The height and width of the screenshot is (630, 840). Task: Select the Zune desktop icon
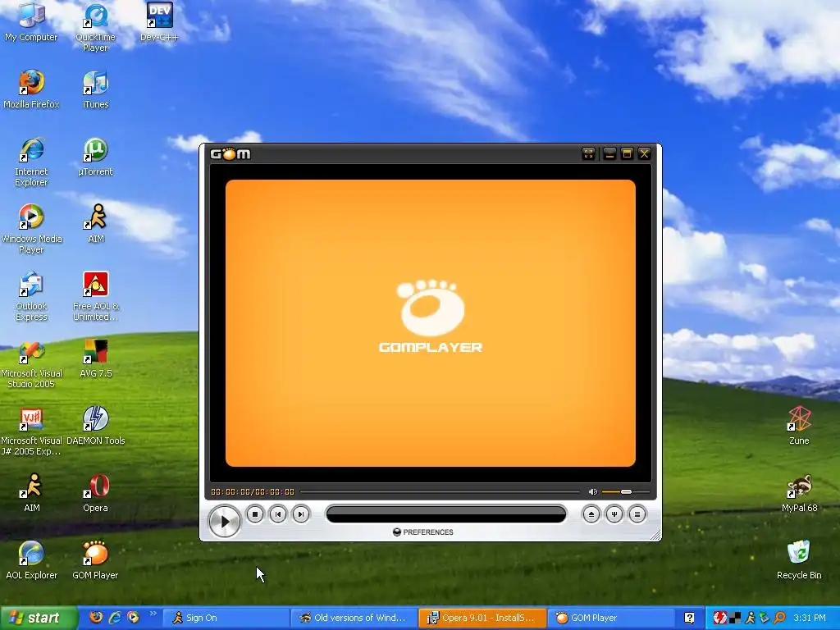[x=799, y=426]
